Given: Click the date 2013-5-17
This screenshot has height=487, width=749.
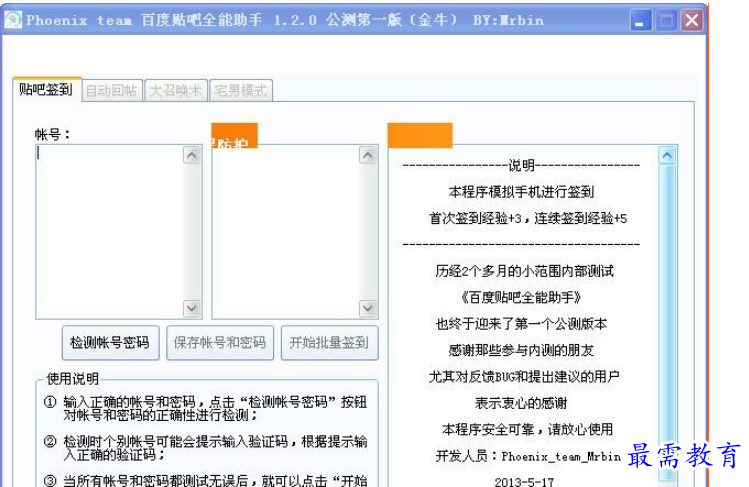Looking at the screenshot, I should pos(524,481).
